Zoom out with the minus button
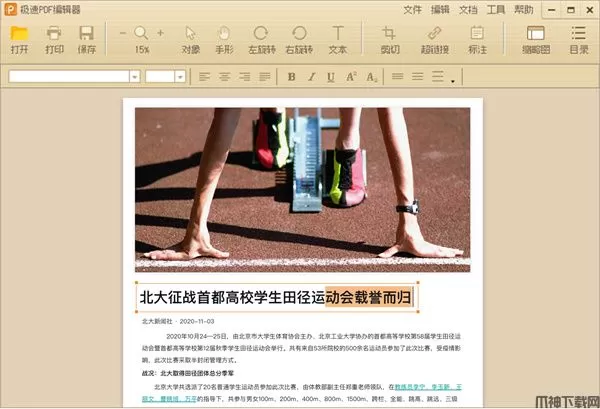This screenshot has height=409, width=600. pos(122,33)
